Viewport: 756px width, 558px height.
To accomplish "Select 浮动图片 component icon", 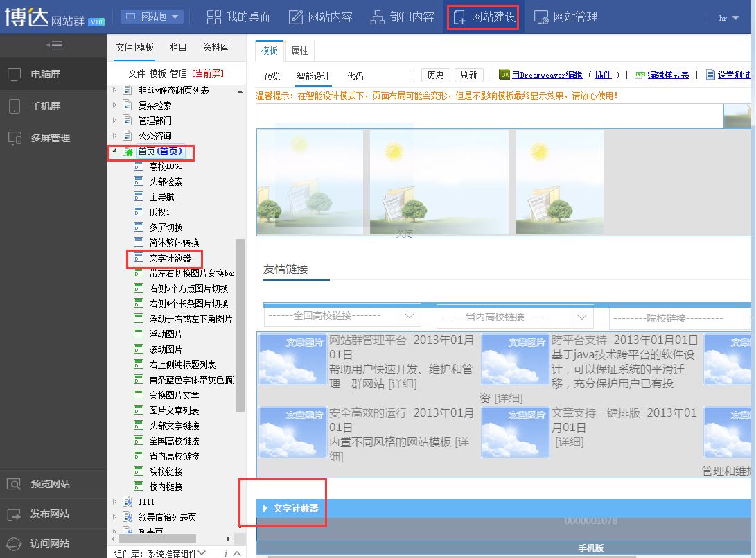I will (x=139, y=333).
